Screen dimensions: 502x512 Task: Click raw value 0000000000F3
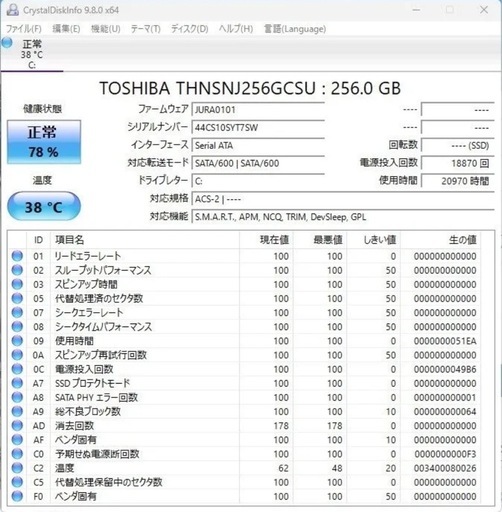(x=445, y=454)
